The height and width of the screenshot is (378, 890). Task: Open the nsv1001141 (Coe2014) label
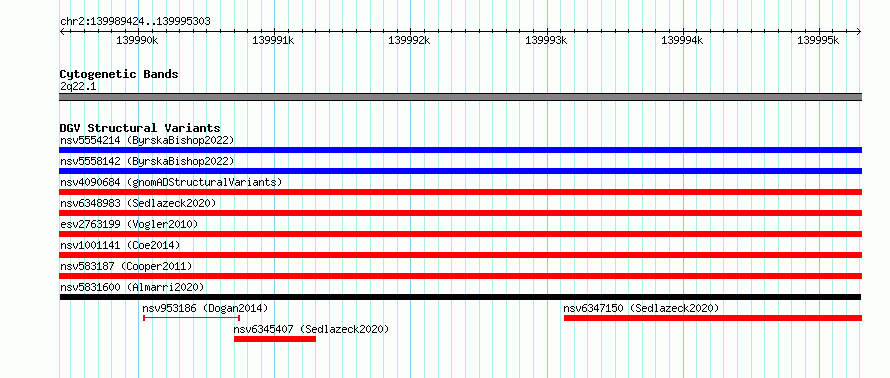point(120,245)
